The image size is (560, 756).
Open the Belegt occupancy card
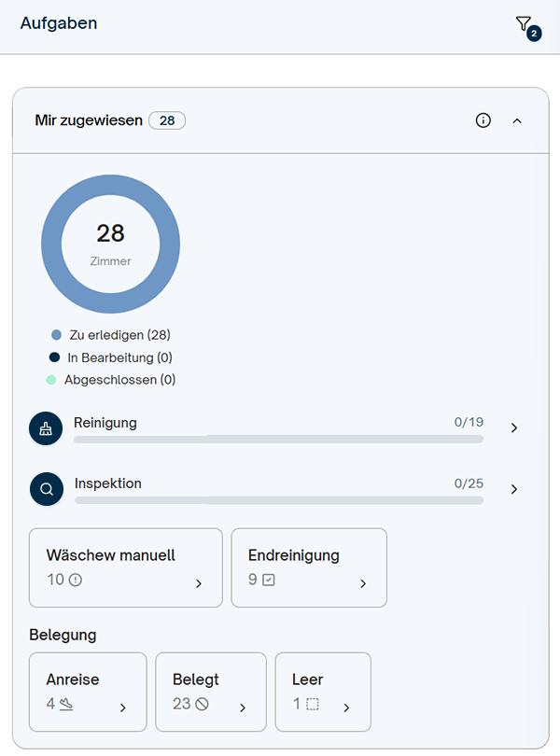211,692
